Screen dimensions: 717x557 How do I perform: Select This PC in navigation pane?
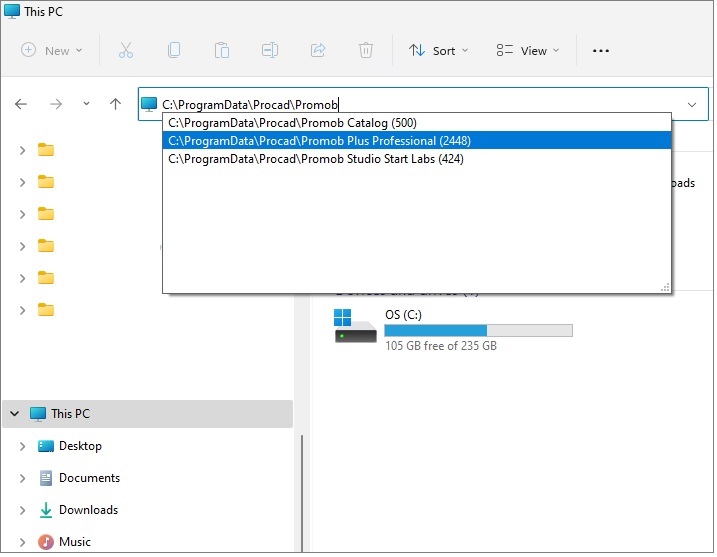148,414
